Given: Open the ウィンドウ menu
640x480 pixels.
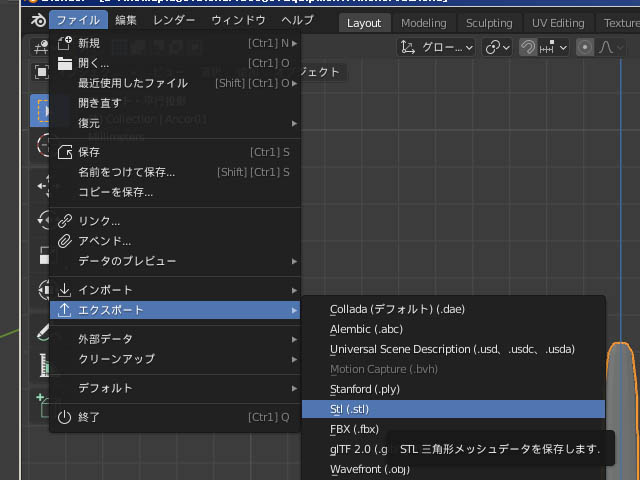Looking at the screenshot, I should (x=238, y=20).
